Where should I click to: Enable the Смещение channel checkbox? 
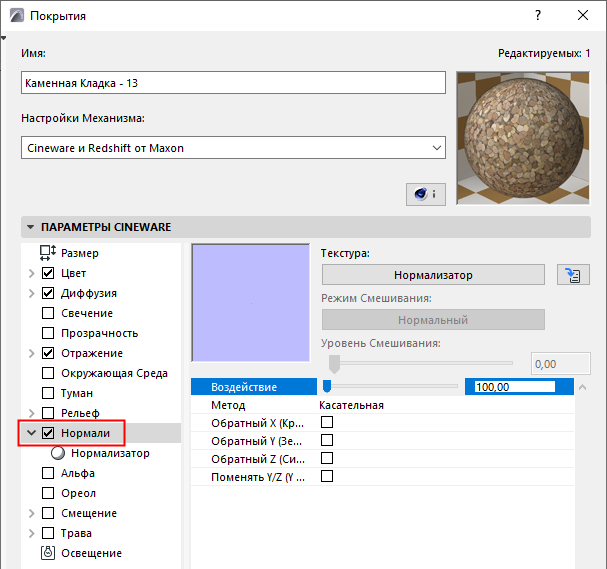(48, 513)
